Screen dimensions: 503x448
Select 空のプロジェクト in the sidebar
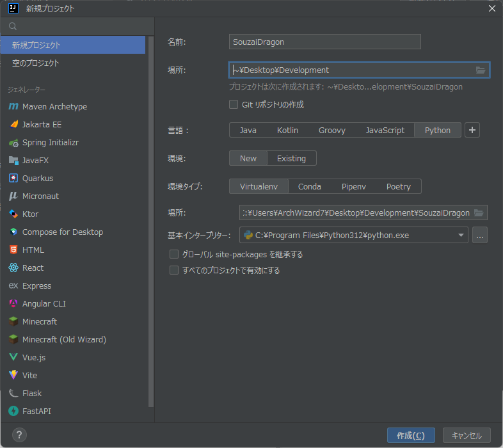pyautogui.click(x=73, y=63)
